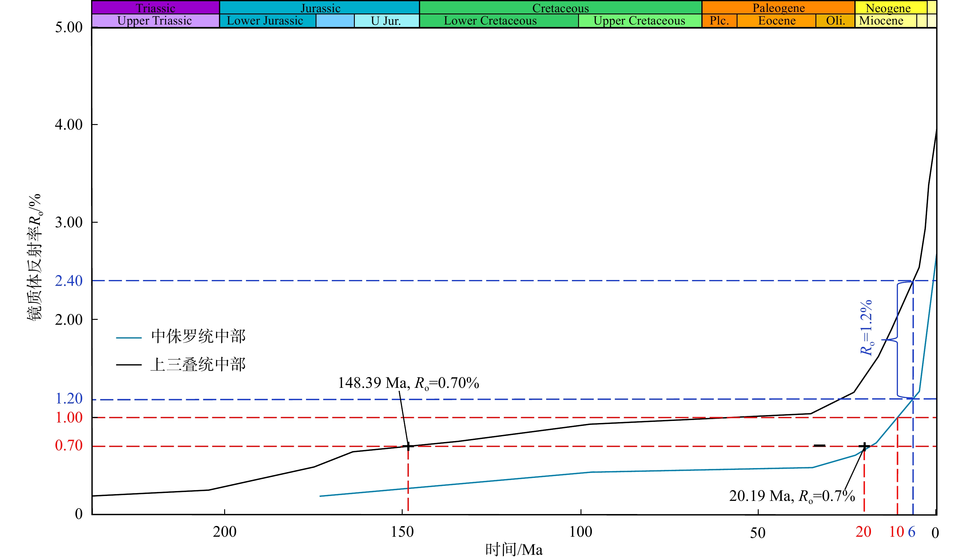Click the rotated Ro=1.2% bracket label

(866, 328)
